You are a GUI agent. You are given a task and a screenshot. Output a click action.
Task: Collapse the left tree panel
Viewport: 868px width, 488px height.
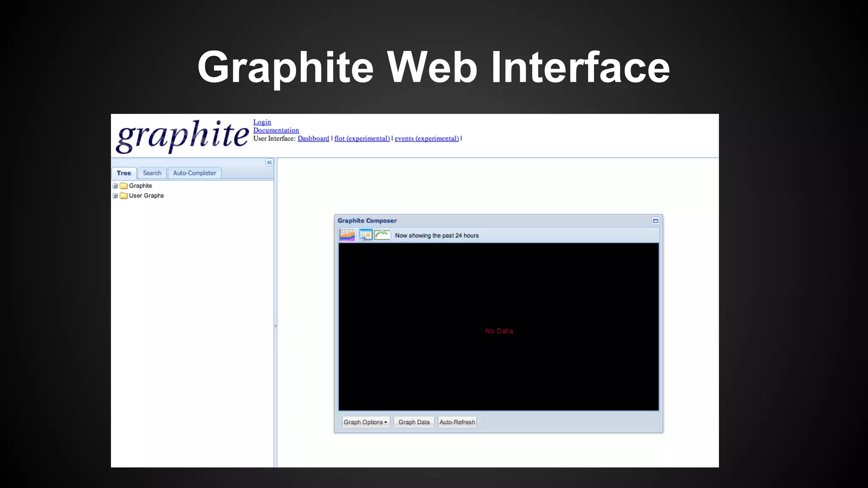269,162
